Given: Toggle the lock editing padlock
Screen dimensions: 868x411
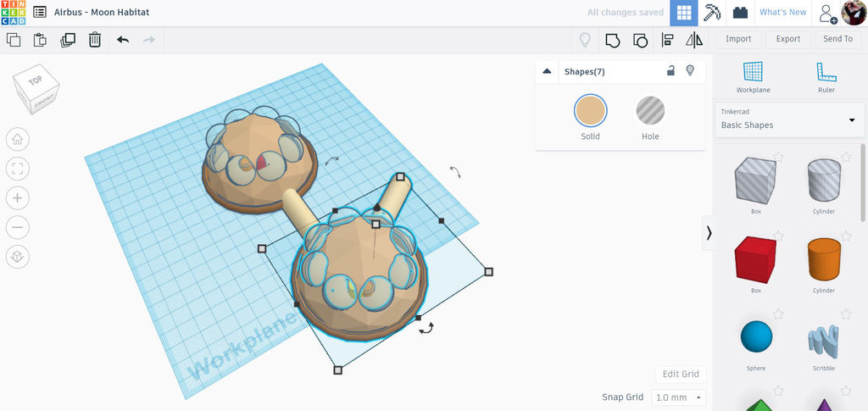Looking at the screenshot, I should [670, 70].
